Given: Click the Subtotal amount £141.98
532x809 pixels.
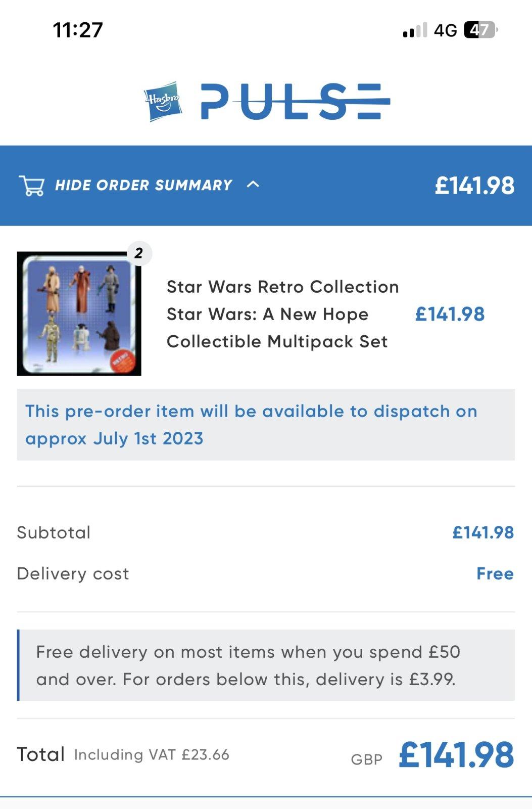Looking at the screenshot, I should 482,532.
